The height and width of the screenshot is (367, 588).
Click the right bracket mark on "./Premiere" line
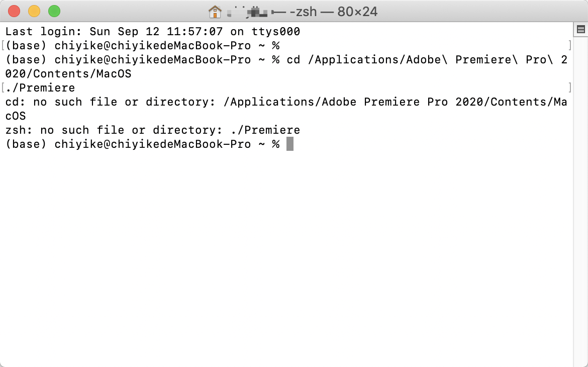(x=570, y=88)
